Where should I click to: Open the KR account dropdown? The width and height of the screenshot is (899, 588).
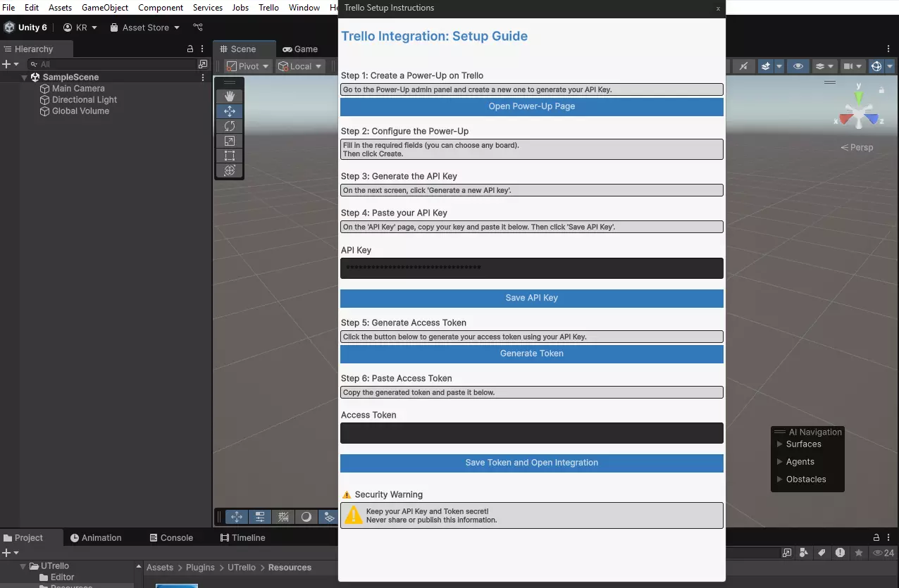80,27
